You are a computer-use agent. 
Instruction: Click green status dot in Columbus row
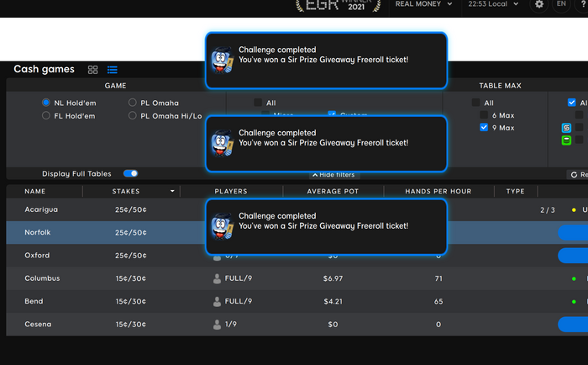(574, 278)
